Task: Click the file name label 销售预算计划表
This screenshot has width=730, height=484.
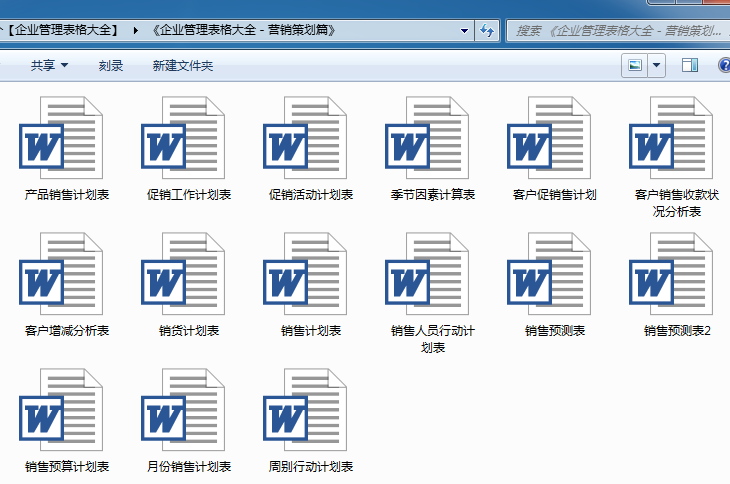Action: click(x=67, y=466)
